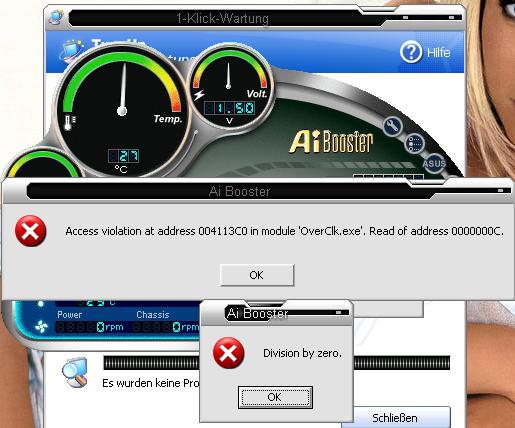515x428 pixels.
Task: Click the voltage readout showing 1.50
Action: [x=230, y=108]
